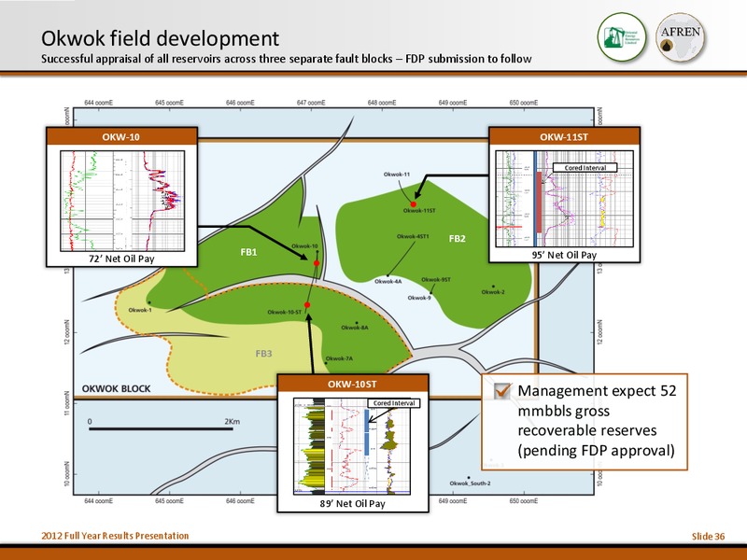Click the FB1 fault block label
Image resolution: width=747 pixels, height=560 pixels.
pos(248,252)
